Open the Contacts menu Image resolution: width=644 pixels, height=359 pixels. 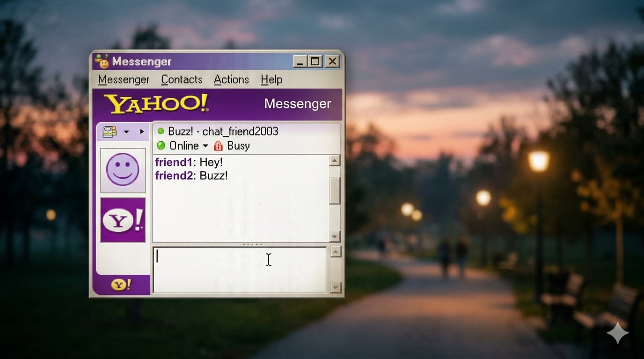point(182,80)
